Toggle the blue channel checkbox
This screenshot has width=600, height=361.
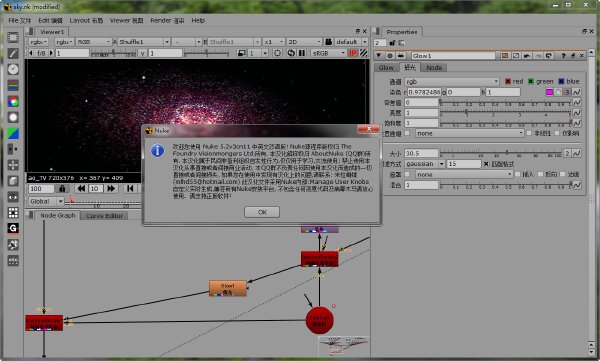pyautogui.click(x=561, y=81)
